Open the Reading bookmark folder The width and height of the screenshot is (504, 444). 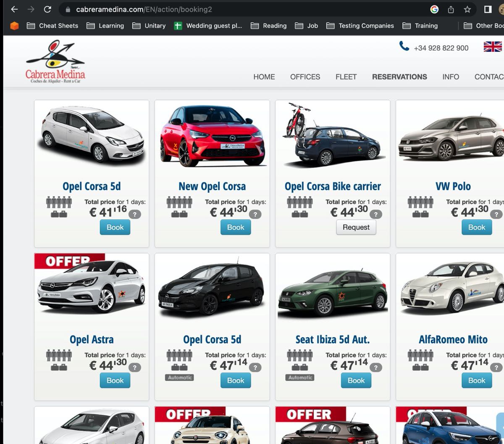269,26
